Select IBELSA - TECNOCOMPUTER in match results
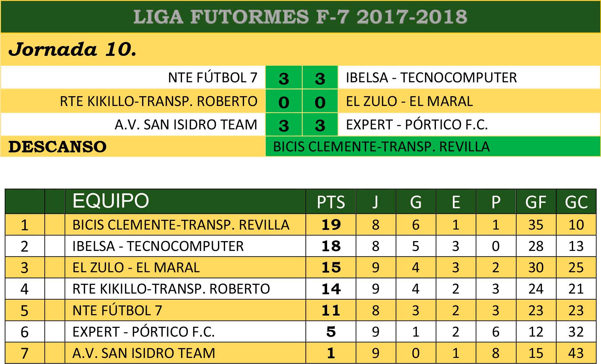 click(x=431, y=78)
